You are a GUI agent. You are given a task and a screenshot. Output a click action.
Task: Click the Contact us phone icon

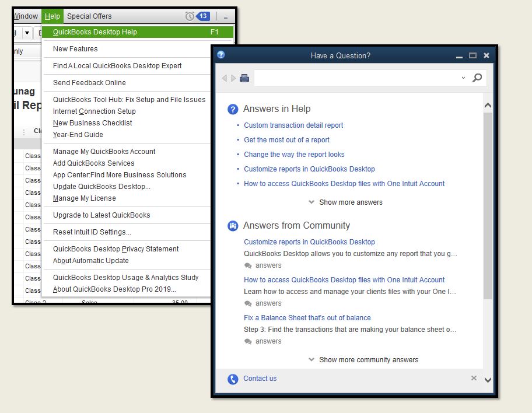coord(233,379)
